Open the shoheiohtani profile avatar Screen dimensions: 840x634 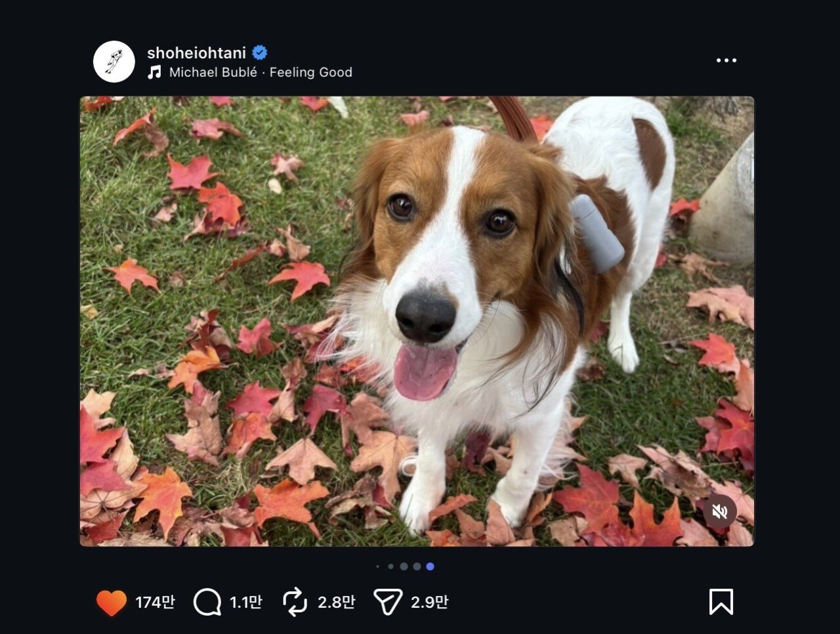(x=114, y=62)
